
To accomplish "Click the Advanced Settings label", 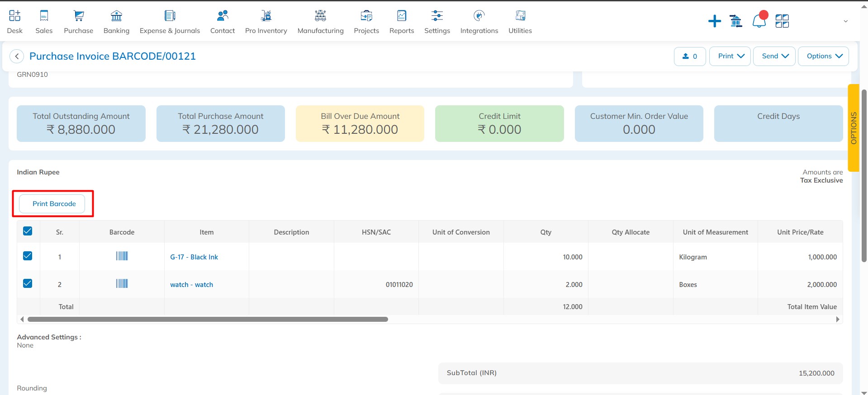I will click(x=49, y=337).
